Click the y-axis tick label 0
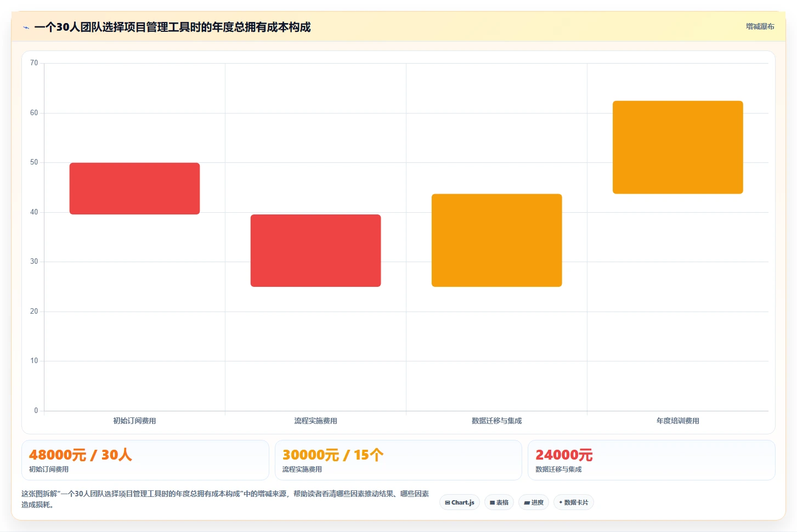The image size is (797, 532). coord(36,411)
